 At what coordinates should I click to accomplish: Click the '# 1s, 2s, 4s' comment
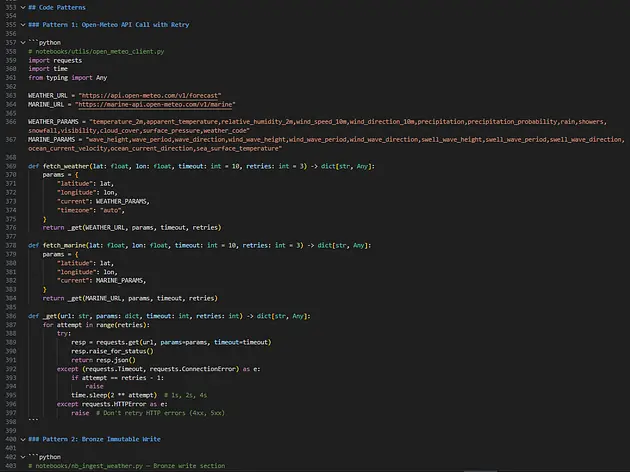tap(186, 395)
